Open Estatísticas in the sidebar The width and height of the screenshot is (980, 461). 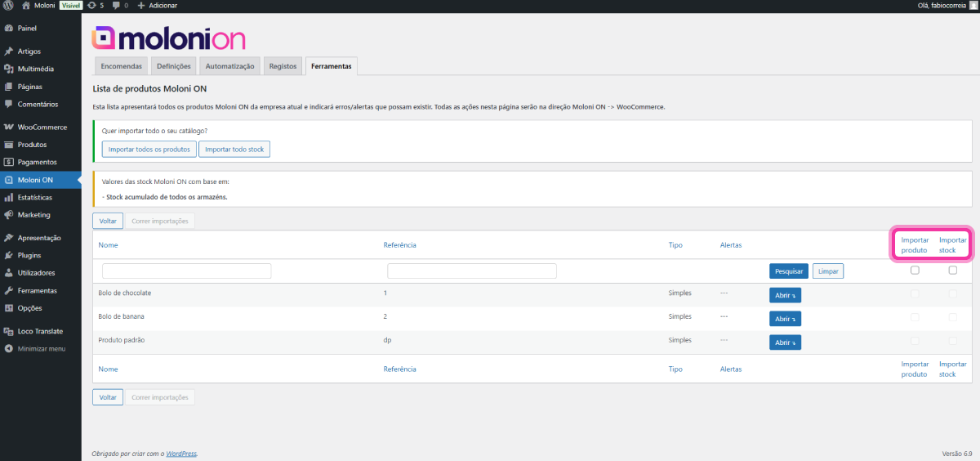coord(34,198)
